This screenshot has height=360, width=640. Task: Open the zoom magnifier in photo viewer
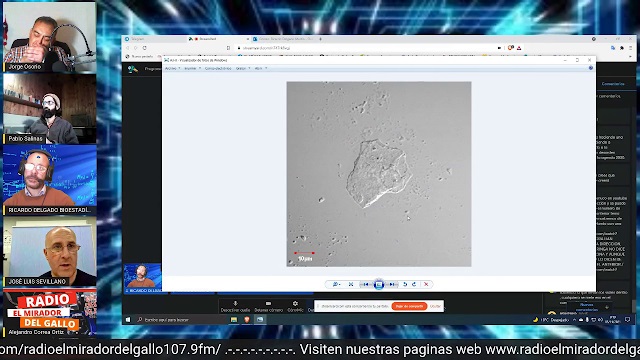point(336,284)
